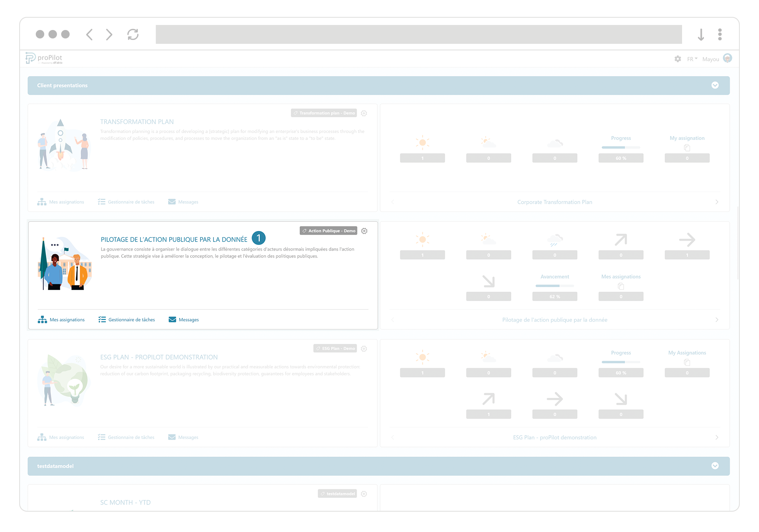Click the Avancement 62% progress bar
759x532 pixels.
tap(554, 286)
